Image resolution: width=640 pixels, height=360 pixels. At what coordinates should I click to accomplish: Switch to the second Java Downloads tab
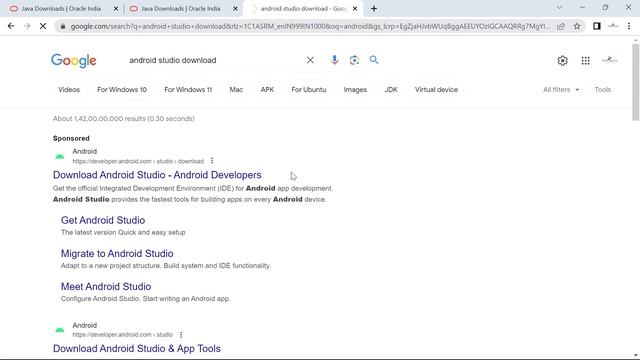pos(180,8)
